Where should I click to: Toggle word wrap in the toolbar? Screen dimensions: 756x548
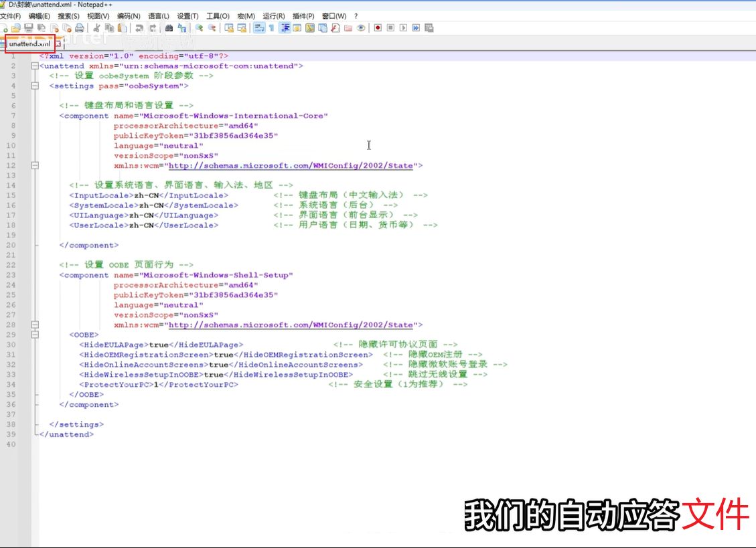pyautogui.click(x=258, y=28)
